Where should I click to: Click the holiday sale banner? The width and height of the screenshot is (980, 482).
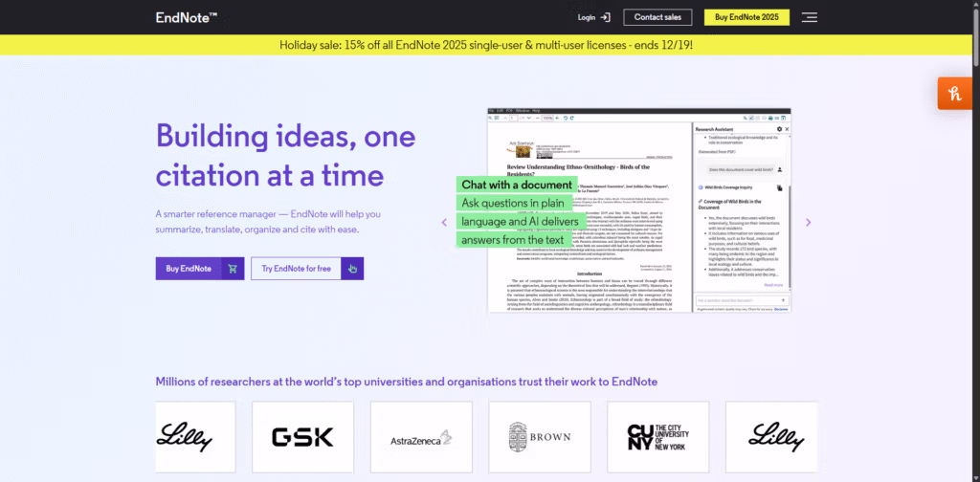pos(486,45)
